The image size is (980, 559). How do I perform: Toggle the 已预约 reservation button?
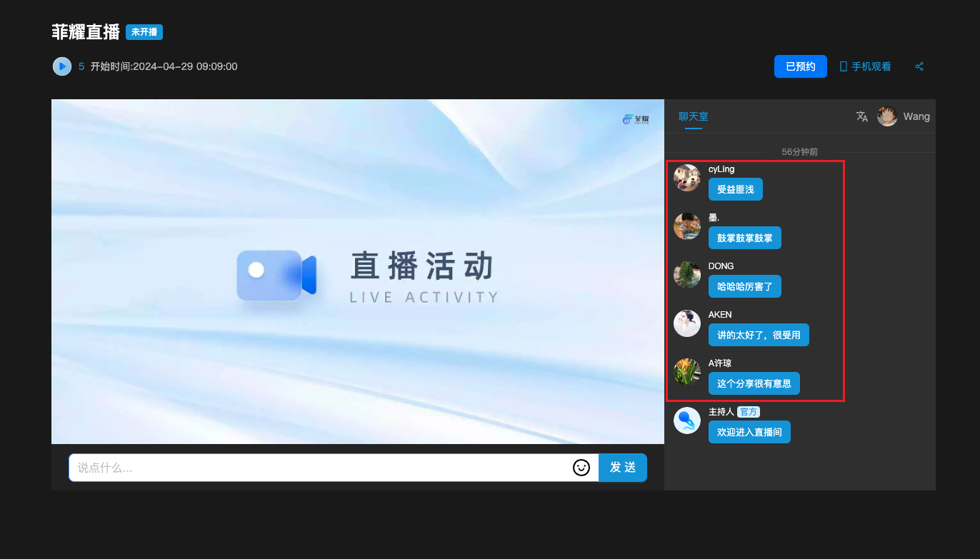[800, 66]
